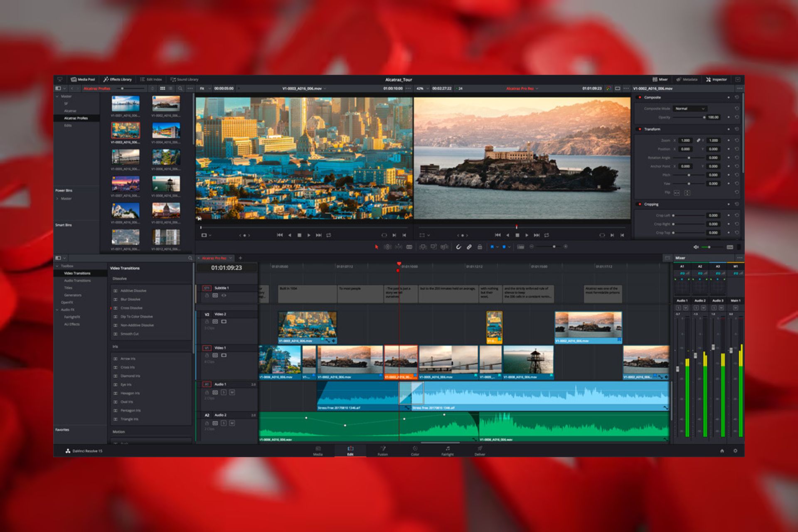Expand the Power Bins Master folder
798x532 pixels.
57,199
